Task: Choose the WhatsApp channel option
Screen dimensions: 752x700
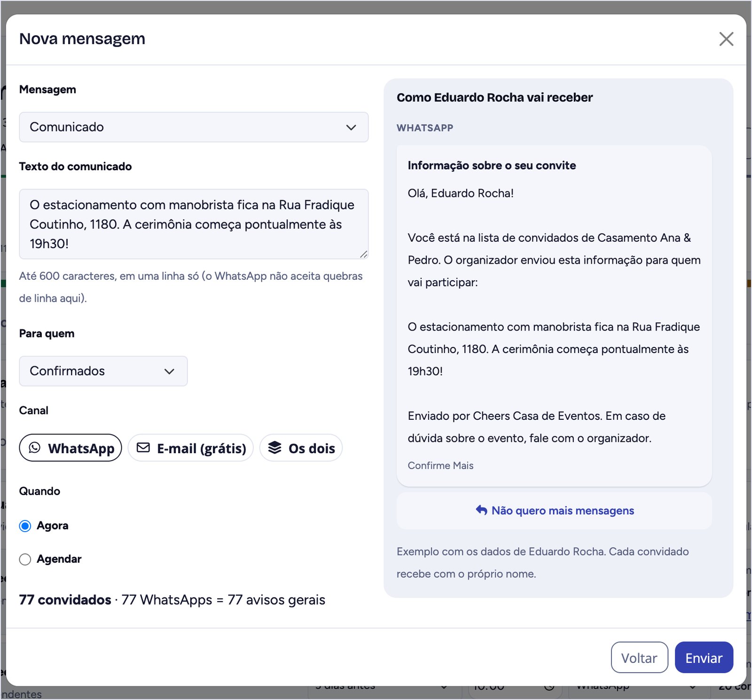Action: (70, 448)
